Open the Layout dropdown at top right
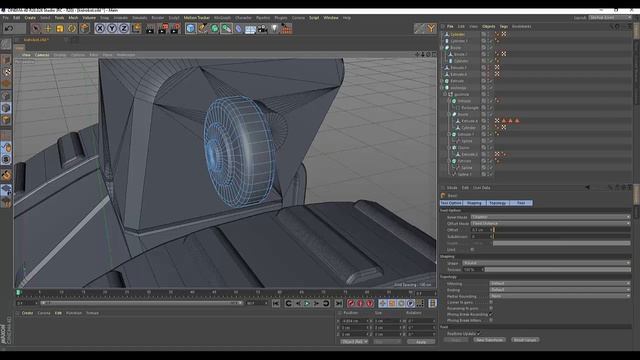 click(x=610, y=18)
